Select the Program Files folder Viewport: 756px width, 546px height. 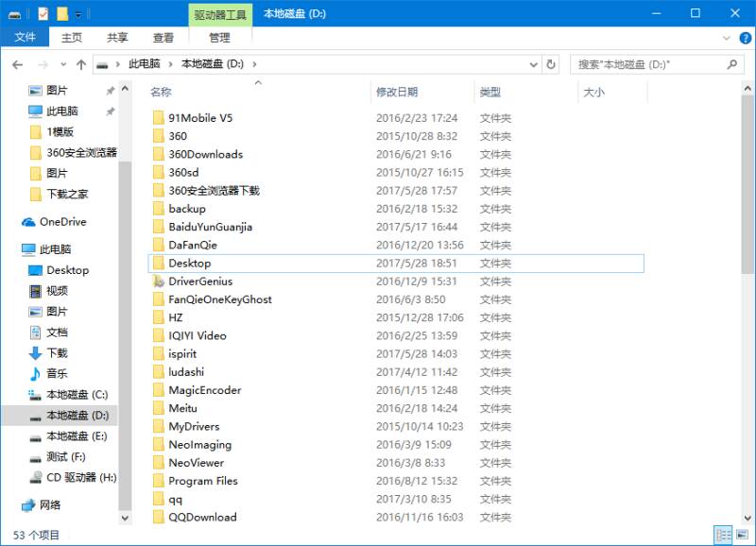point(203,481)
